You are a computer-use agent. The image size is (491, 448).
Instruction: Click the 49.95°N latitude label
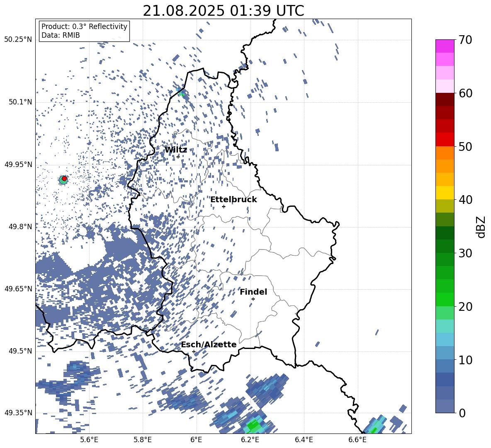click(x=18, y=165)
